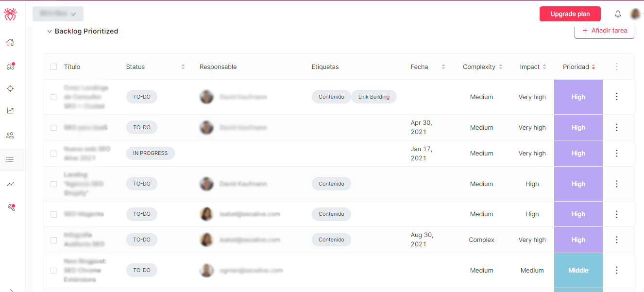Screen dimensions: 644x292
Task: Click the Upgrade plan button
Action: (x=570, y=14)
